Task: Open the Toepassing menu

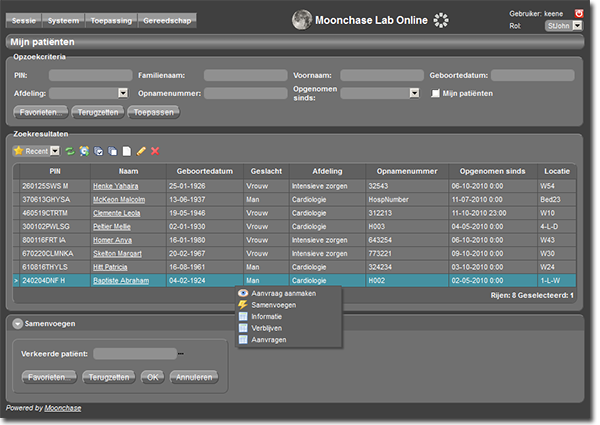Action: [111, 21]
